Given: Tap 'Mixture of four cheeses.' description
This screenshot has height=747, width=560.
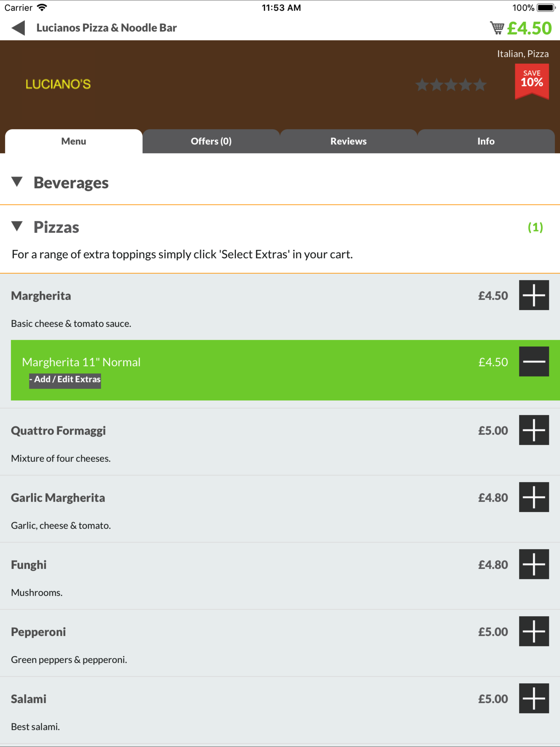Looking at the screenshot, I should (x=61, y=458).
